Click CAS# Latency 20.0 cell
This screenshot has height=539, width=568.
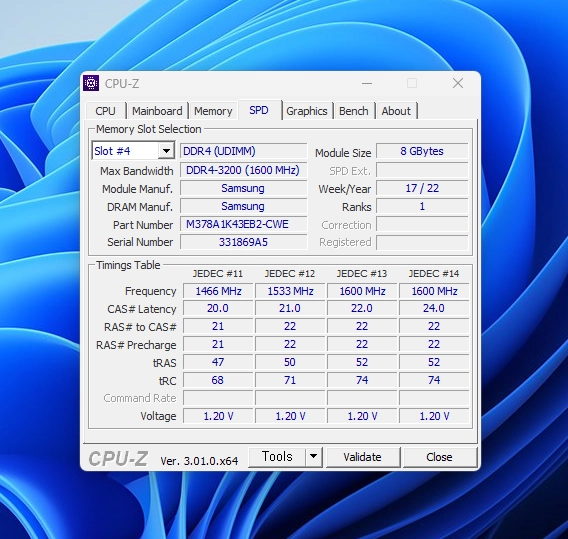tap(218, 308)
